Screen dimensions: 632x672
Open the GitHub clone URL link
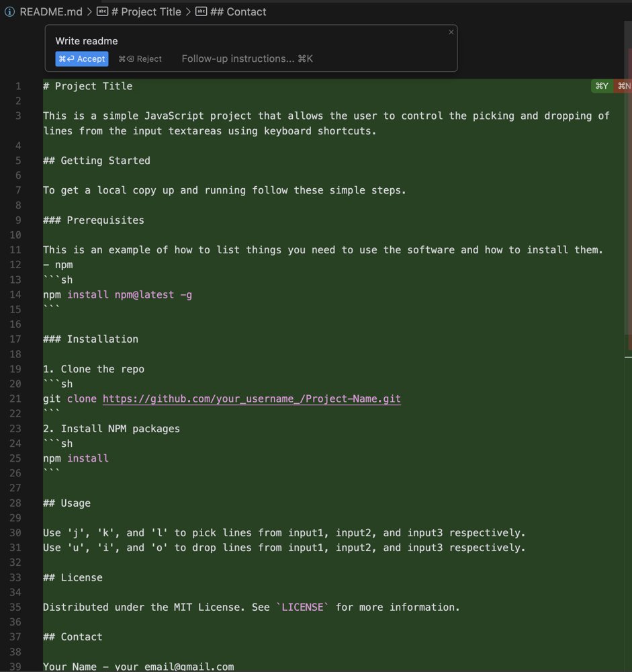(251, 398)
